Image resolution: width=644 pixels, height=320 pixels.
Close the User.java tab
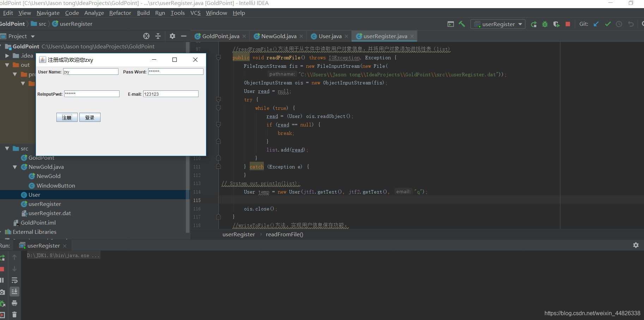[346, 36]
